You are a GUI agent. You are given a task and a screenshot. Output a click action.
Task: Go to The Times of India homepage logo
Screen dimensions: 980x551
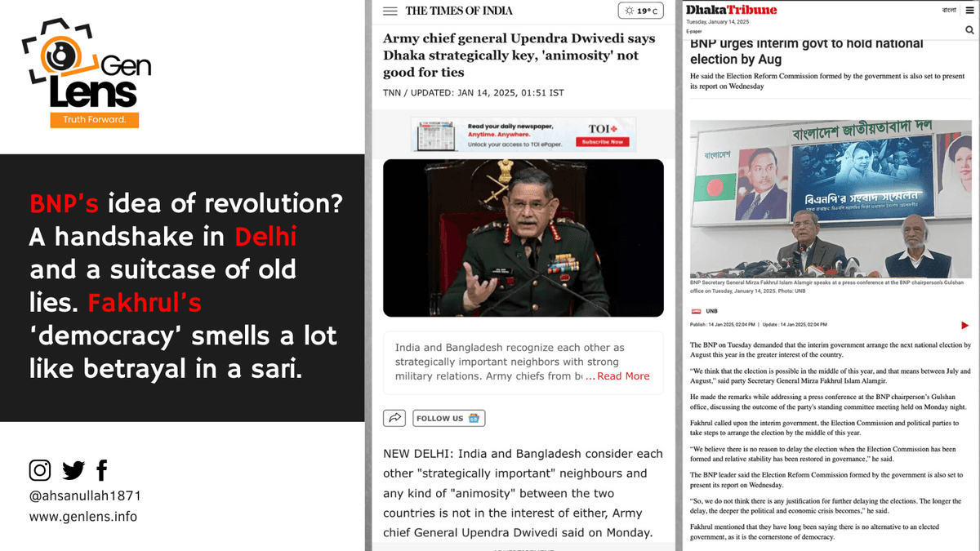click(x=459, y=11)
